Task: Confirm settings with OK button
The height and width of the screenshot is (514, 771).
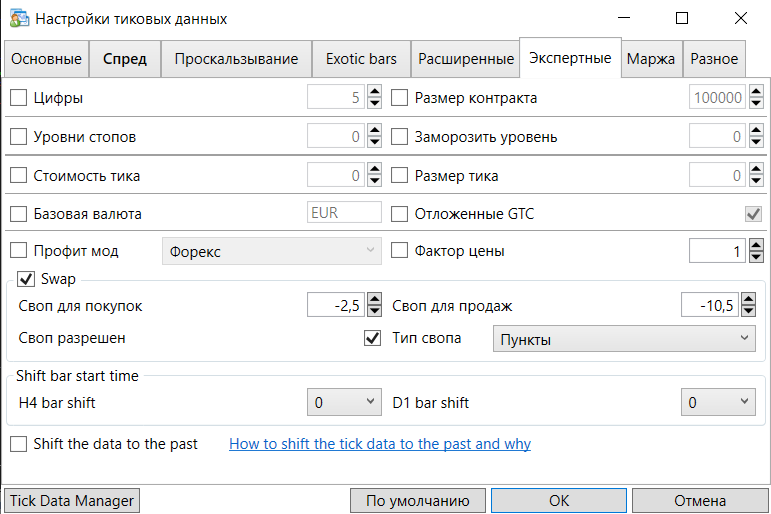Action: [x=559, y=501]
